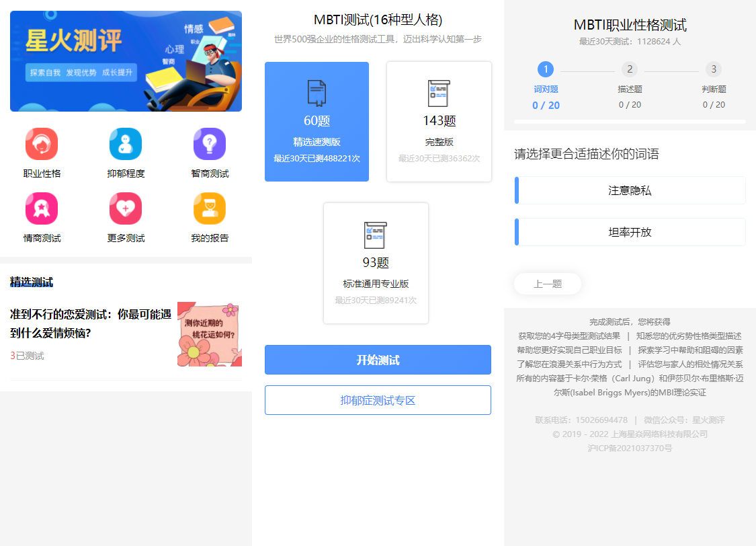The height and width of the screenshot is (546, 756).
Task: Choose the answer 坦率开放
Action: [x=630, y=232]
